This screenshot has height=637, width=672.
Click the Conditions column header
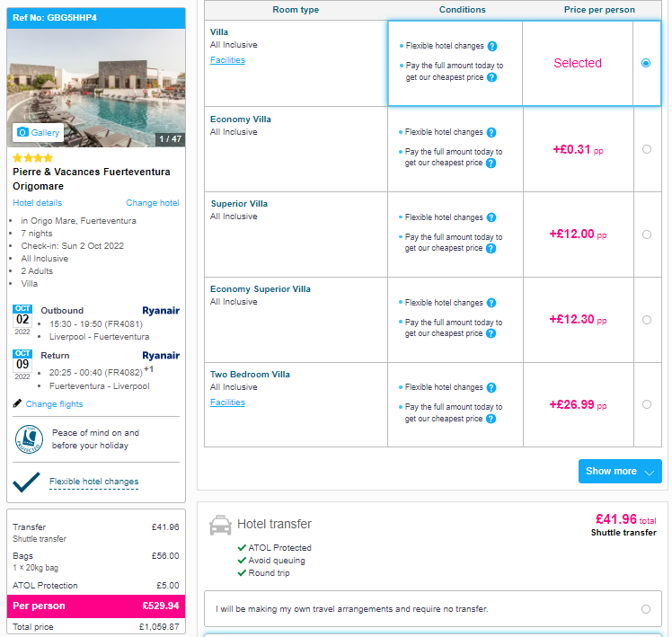click(463, 9)
